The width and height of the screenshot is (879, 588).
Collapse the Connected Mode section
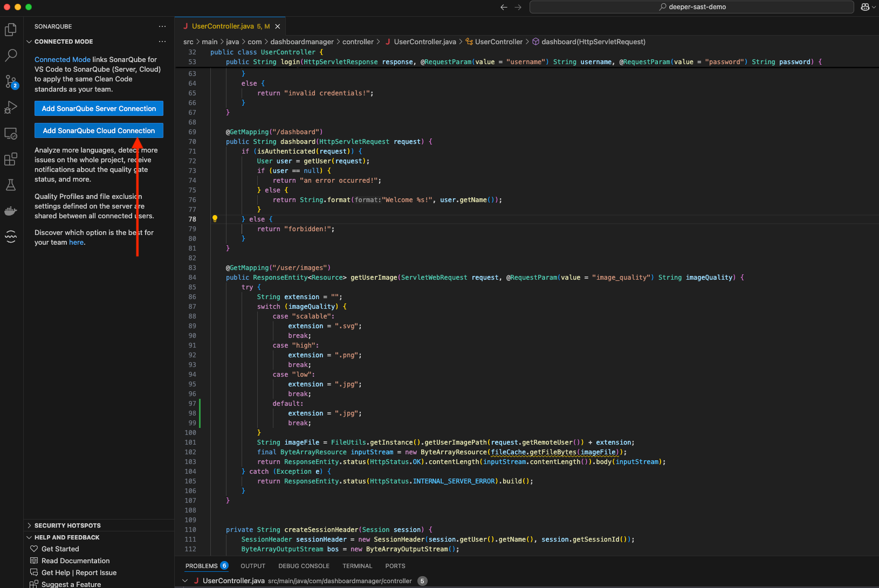click(x=30, y=41)
